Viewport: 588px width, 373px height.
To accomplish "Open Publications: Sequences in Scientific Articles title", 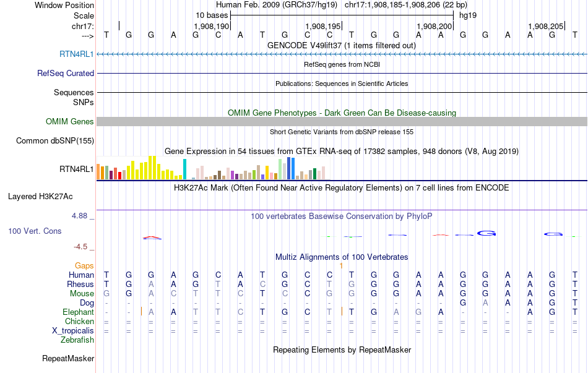I will [342, 84].
